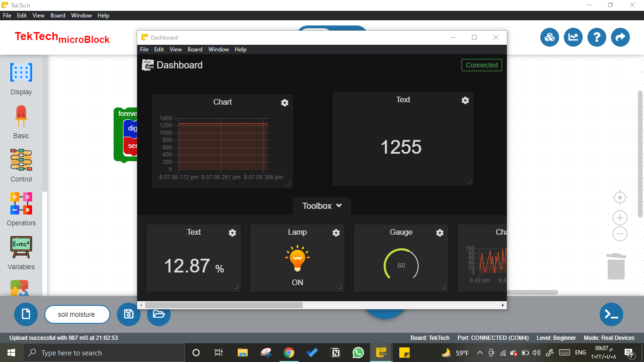Click the 'Level: Beginner' status text
The height and width of the screenshot is (362, 644).
(x=556, y=338)
